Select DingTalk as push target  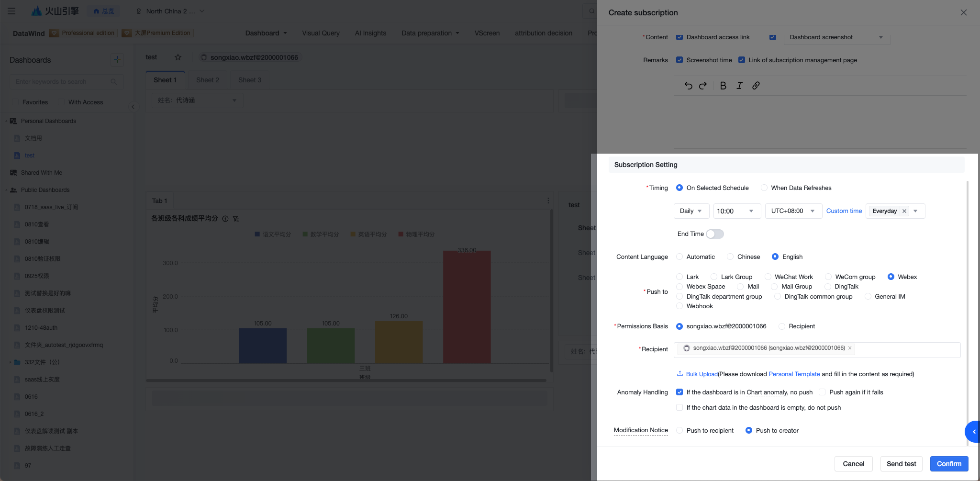[828, 287]
